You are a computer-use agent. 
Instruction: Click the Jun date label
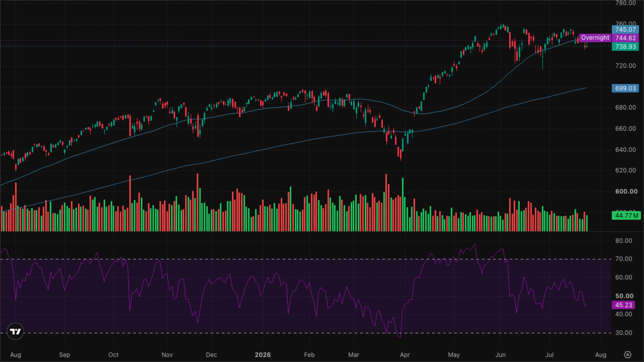click(501, 355)
